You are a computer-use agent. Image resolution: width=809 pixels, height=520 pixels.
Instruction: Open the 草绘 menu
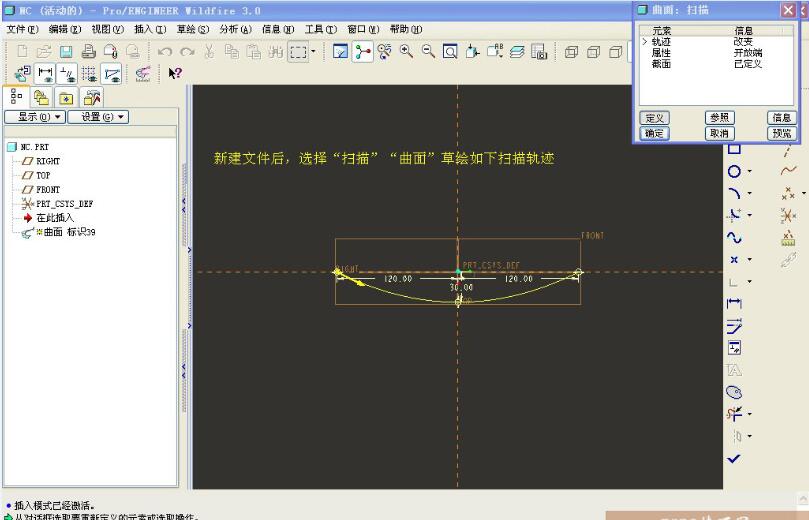coord(192,29)
